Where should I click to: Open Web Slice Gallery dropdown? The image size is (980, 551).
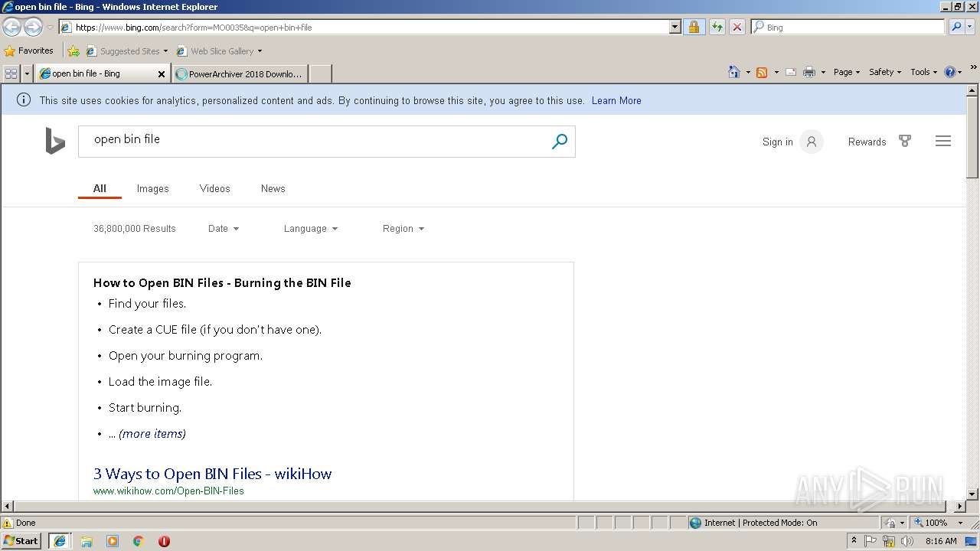pos(219,51)
